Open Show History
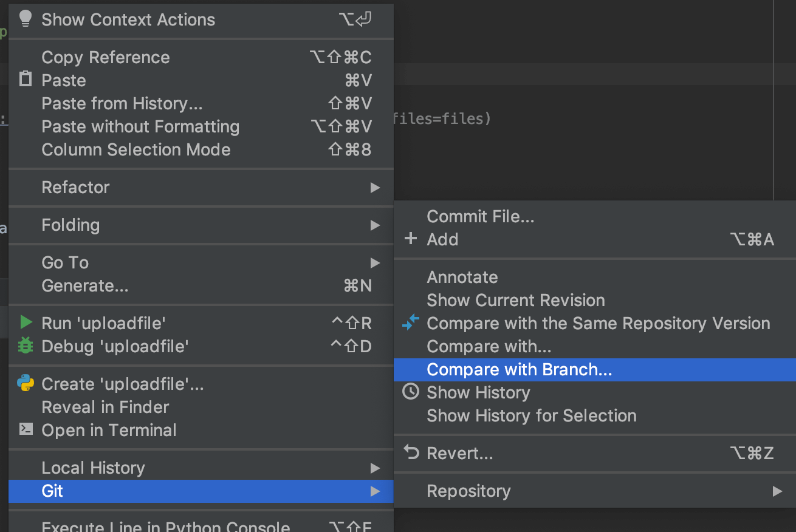 point(595,392)
